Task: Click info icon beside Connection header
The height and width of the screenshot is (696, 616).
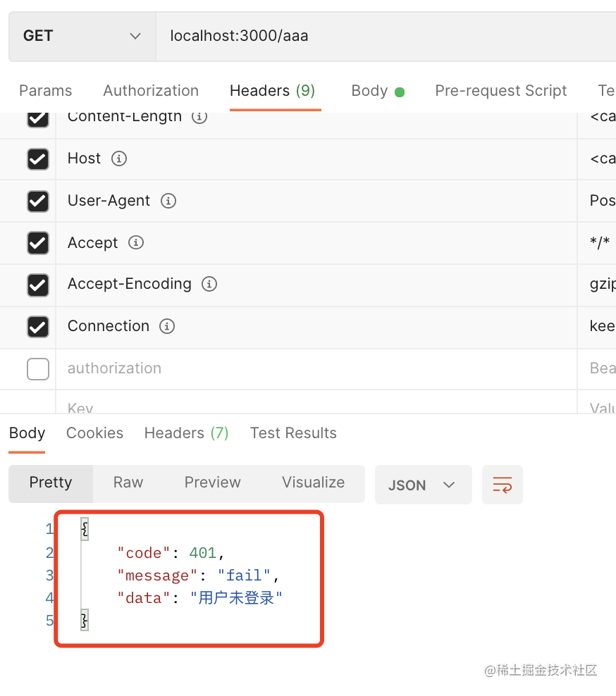Action: [x=167, y=326]
